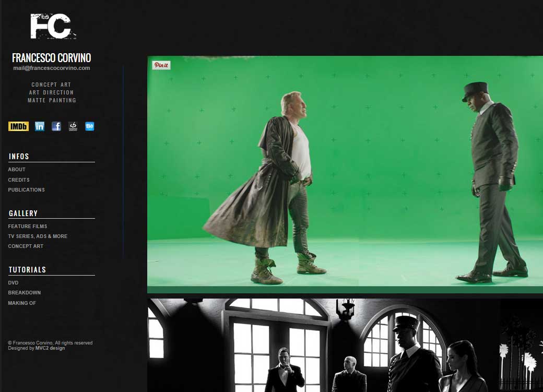Open the DVD tutorials page

[x=13, y=283]
